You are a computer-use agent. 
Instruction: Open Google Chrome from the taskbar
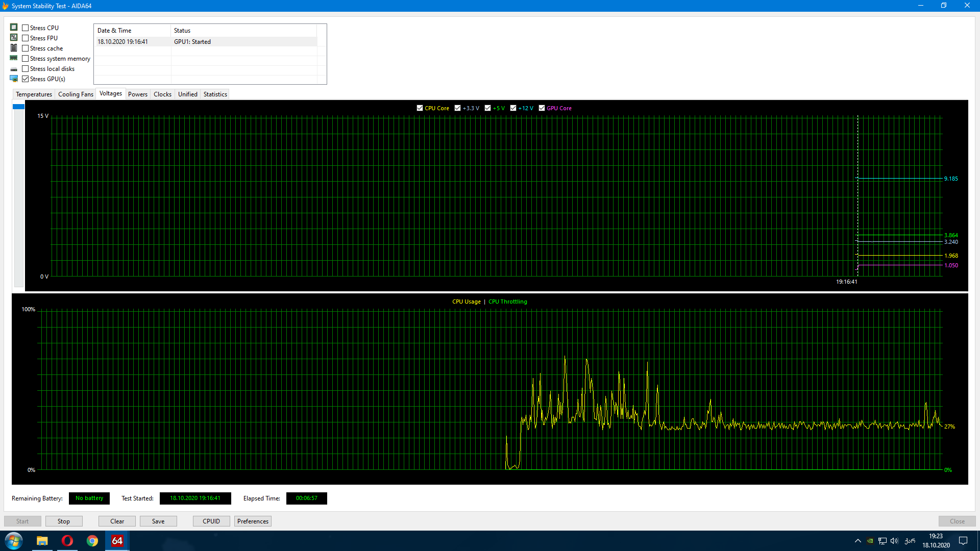[x=92, y=541]
